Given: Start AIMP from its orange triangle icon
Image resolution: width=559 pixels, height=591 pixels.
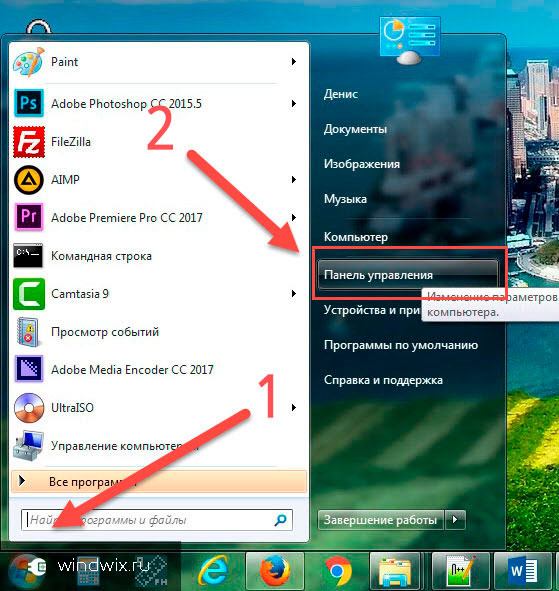Looking at the screenshot, I should pyautogui.click(x=29, y=180).
